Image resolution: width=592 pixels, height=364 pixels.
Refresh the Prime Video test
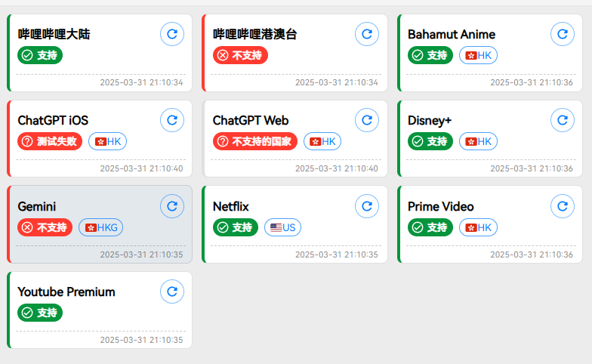(x=563, y=206)
